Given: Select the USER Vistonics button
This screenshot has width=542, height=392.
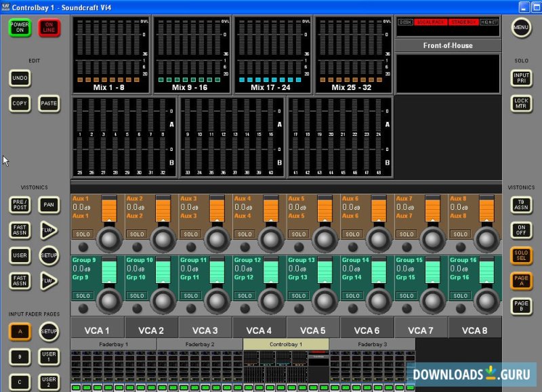Looking at the screenshot, I should click(20, 255).
